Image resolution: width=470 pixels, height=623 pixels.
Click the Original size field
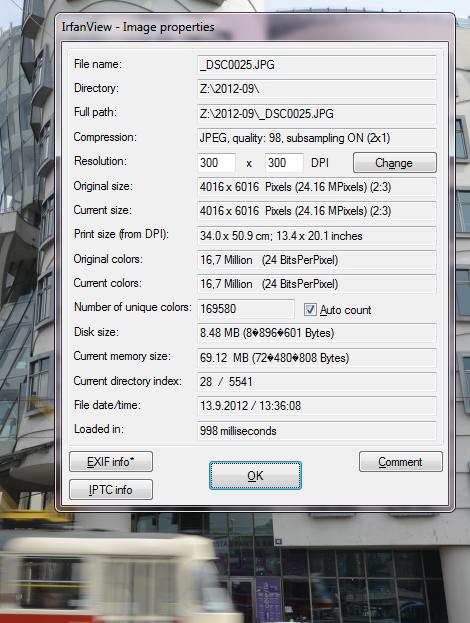317,187
